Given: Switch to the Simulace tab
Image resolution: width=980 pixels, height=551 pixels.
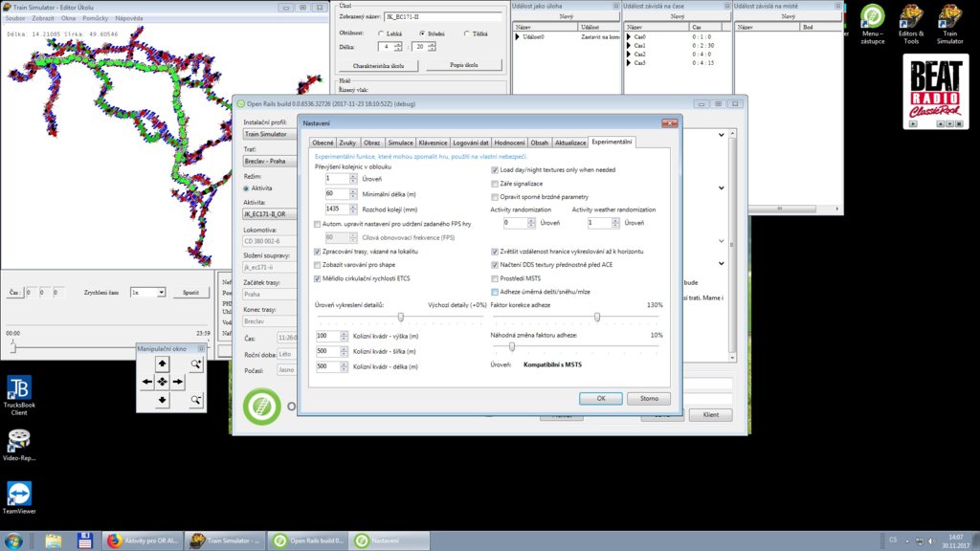Looking at the screenshot, I should pos(400,143).
